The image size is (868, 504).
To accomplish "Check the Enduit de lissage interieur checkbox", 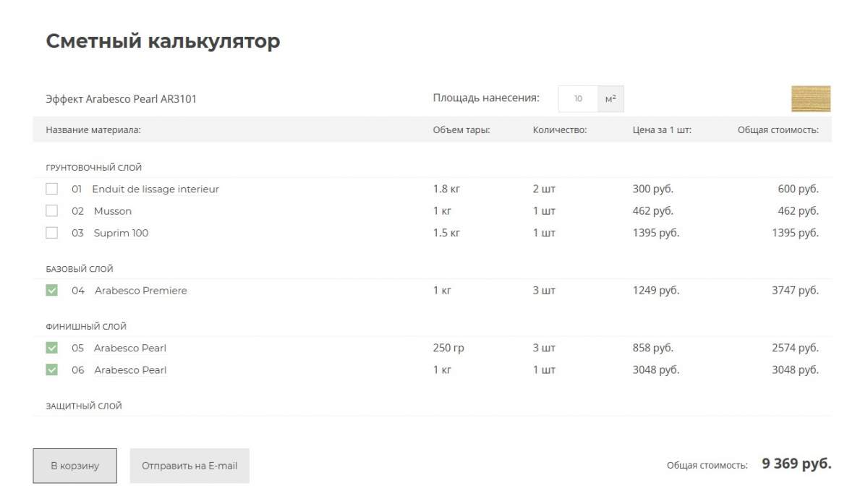I will click(x=51, y=189).
